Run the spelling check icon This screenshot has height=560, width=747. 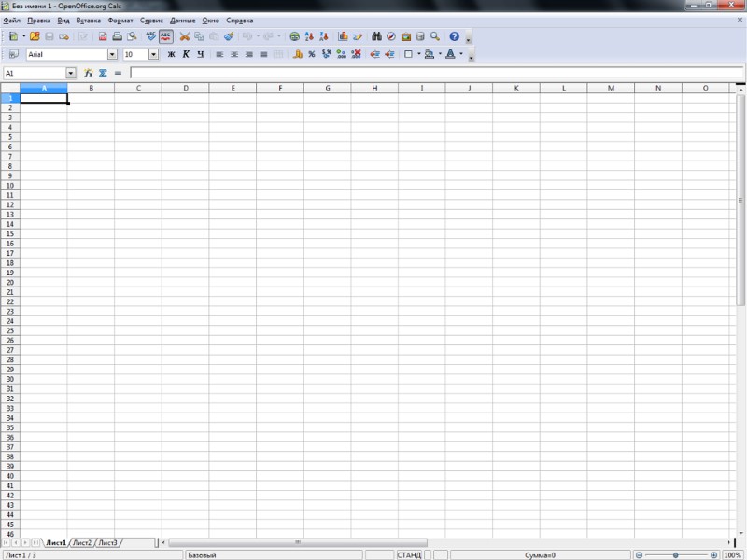pos(151,36)
